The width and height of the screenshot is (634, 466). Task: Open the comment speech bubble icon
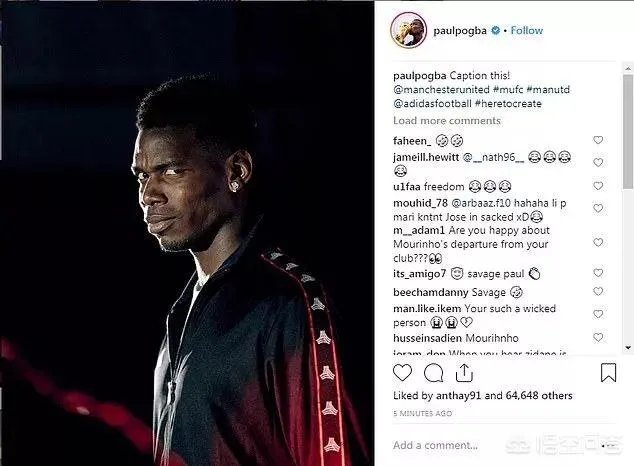coord(433,373)
